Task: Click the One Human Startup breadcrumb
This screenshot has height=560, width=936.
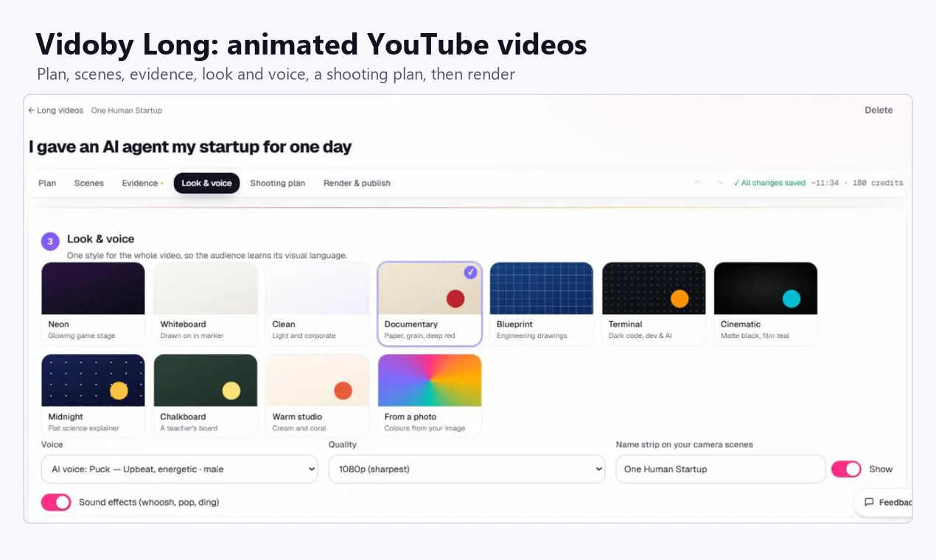Action: click(127, 111)
